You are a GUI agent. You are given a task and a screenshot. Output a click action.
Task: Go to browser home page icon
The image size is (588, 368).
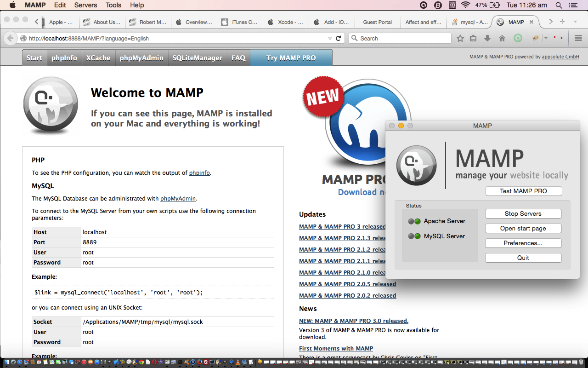pos(502,39)
